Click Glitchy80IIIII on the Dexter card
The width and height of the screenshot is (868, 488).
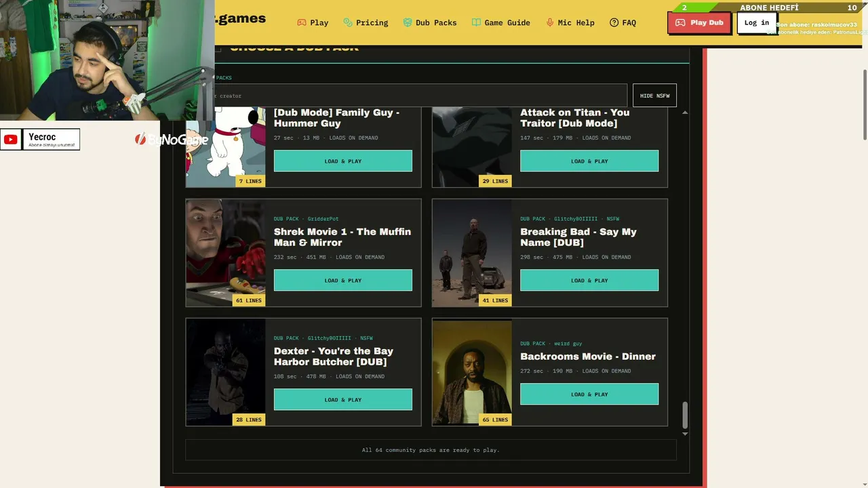pyautogui.click(x=330, y=338)
